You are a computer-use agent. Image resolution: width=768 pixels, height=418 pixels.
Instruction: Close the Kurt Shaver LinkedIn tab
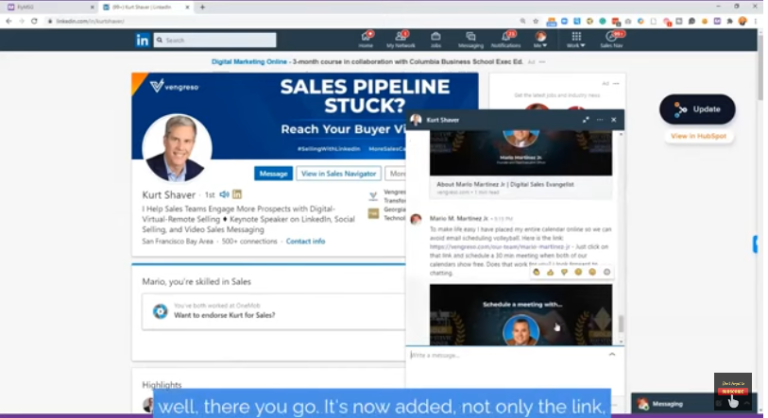(187, 7)
